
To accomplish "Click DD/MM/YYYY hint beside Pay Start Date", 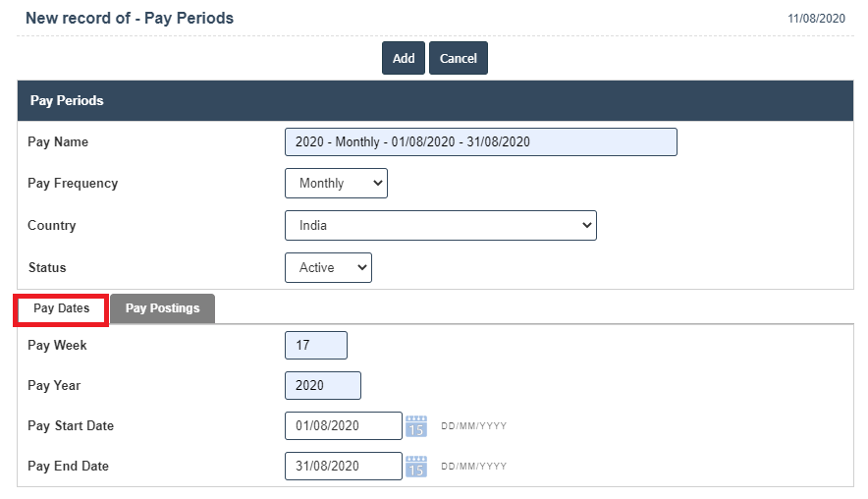I will (x=474, y=426).
